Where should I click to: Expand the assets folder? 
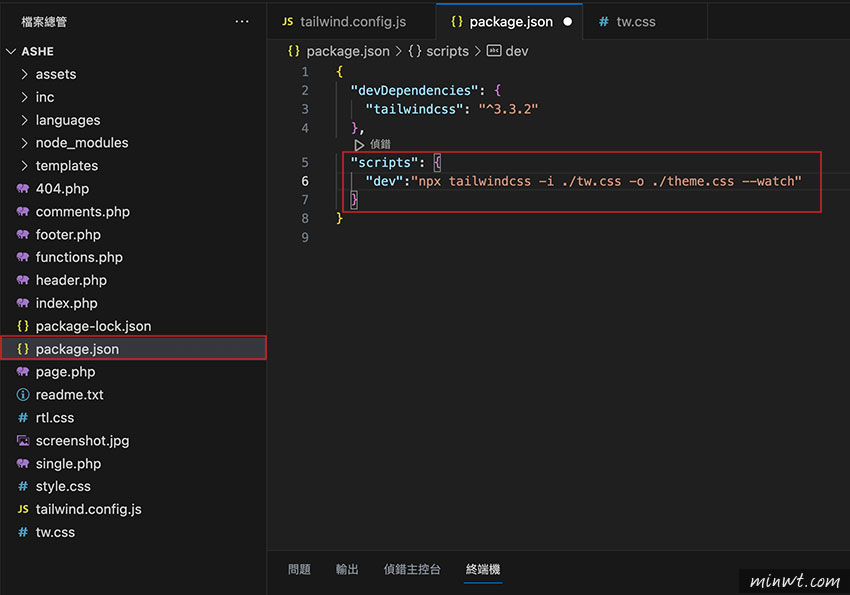(24, 74)
